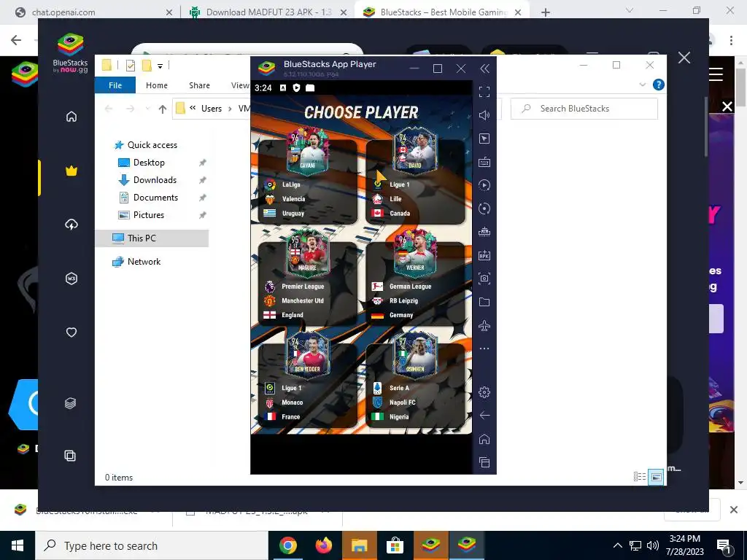Click the cloud lightning icon in the left sidebar

71,225
